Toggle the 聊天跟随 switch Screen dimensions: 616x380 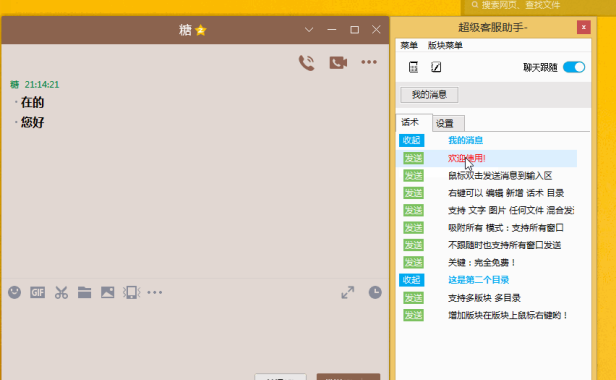click(x=574, y=67)
